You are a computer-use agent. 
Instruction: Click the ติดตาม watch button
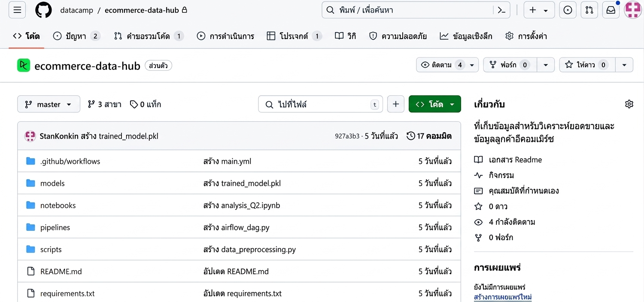point(447,65)
